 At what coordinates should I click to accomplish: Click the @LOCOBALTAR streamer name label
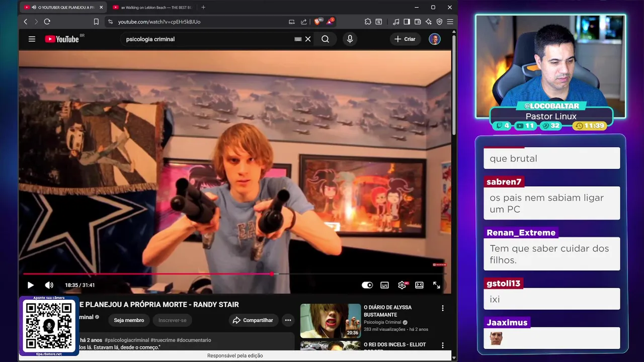coord(551,106)
